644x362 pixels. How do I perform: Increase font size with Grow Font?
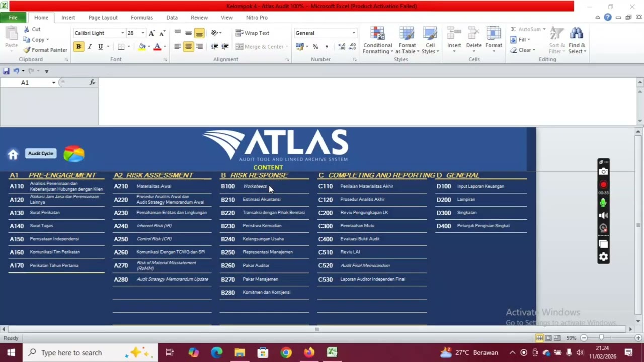(x=152, y=33)
